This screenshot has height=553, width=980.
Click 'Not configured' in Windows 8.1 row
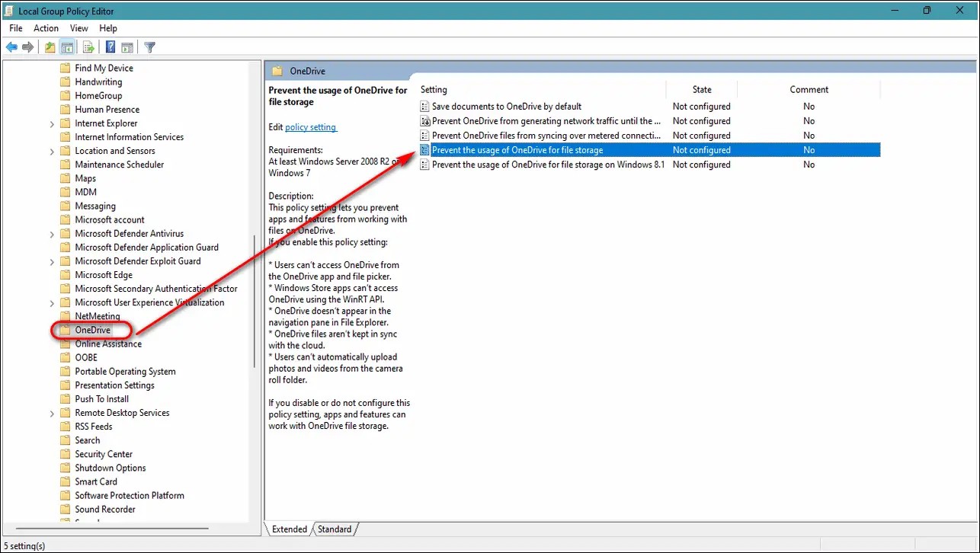pyautogui.click(x=702, y=165)
